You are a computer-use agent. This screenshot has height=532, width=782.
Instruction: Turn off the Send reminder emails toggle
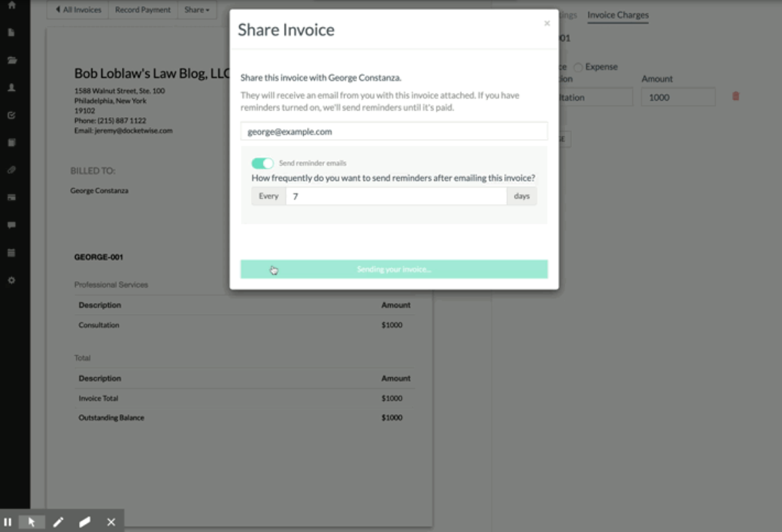coord(262,163)
